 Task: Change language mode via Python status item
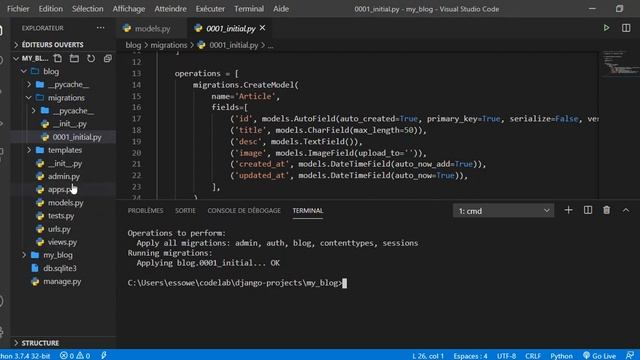tap(561, 356)
